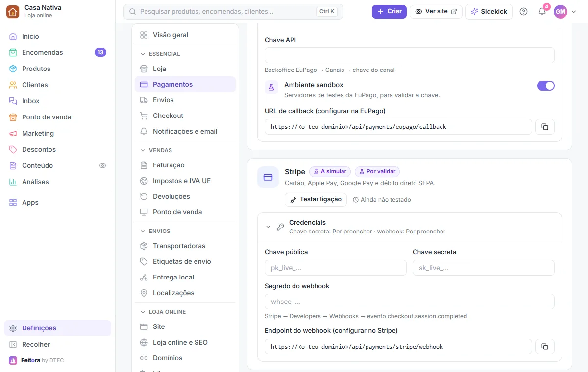The image size is (588, 372).
Task: Click Testar ligação for Stripe
Action: coord(316,199)
